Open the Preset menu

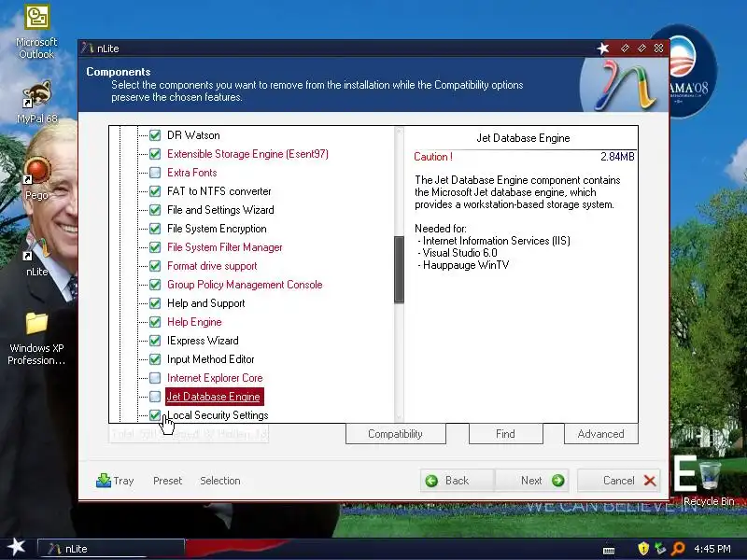(x=168, y=481)
